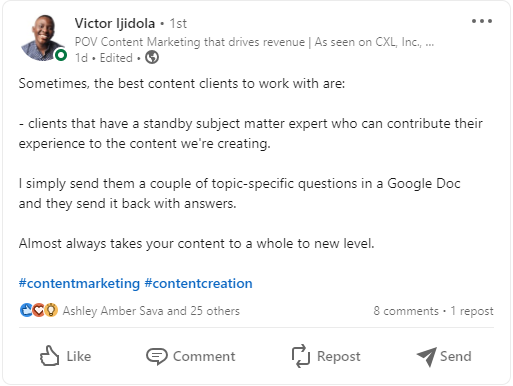Image resolution: width=513 pixels, height=386 pixels.
Task: Click the Repost arrows icon
Action: point(301,356)
